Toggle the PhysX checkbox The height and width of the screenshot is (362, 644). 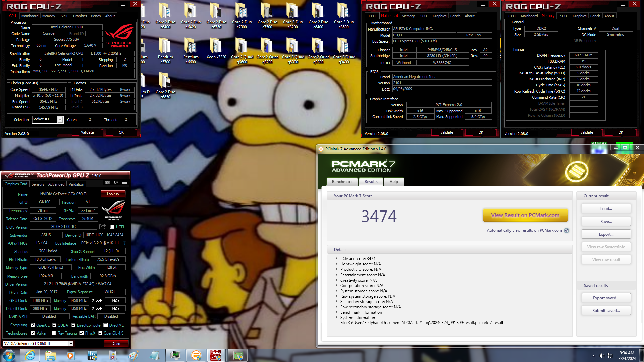(x=82, y=333)
